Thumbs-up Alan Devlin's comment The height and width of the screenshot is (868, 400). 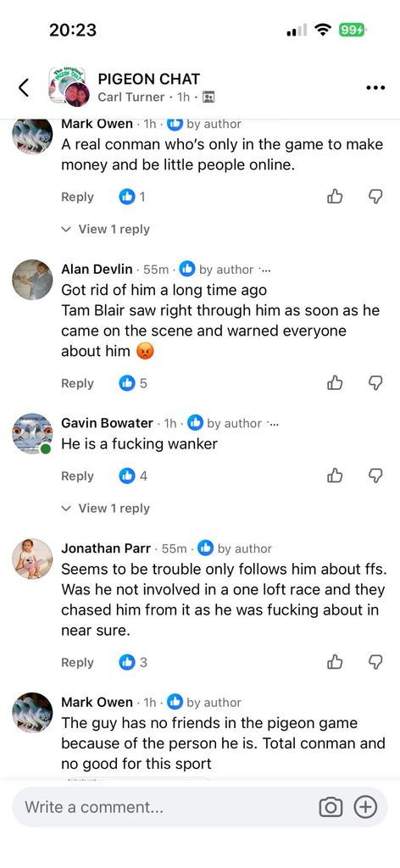[x=336, y=382]
